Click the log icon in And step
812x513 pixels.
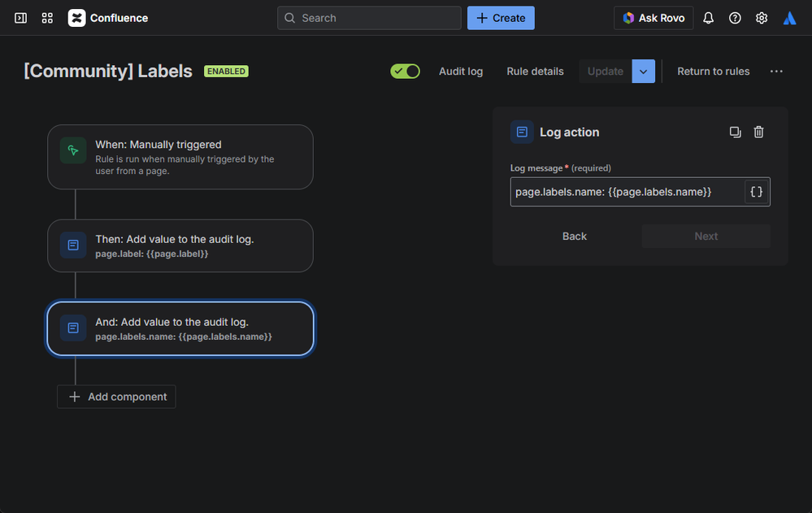pos(73,328)
